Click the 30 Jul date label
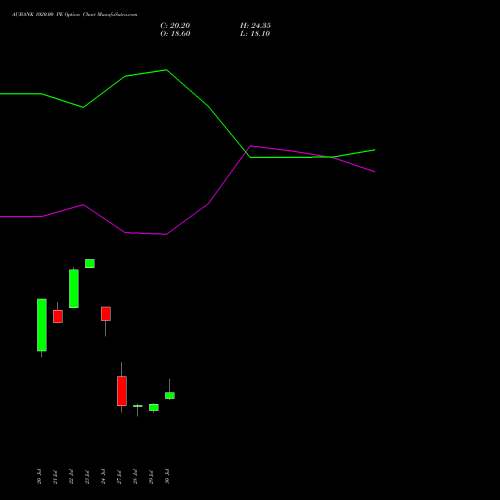 167,476
